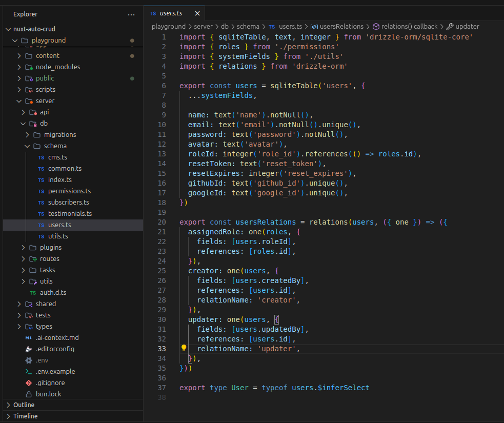Expand the types folder

pos(19,326)
